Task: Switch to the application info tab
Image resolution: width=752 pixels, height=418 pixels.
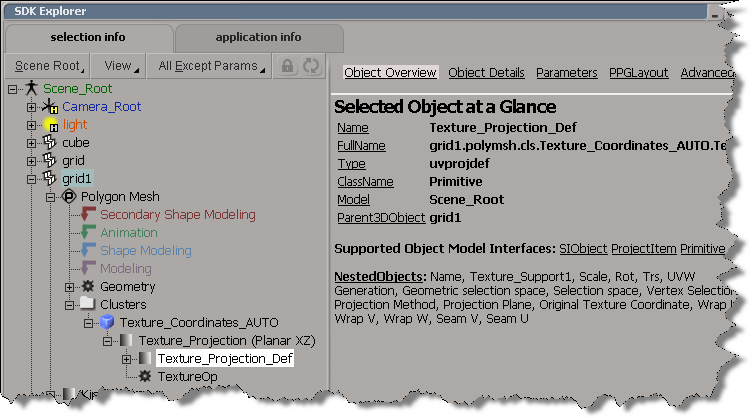Action: coord(258,38)
